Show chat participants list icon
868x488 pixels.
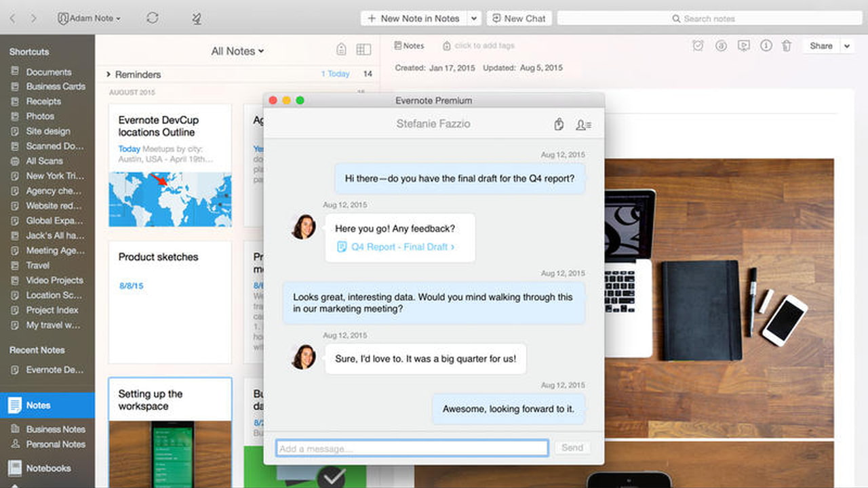point(583,125)
